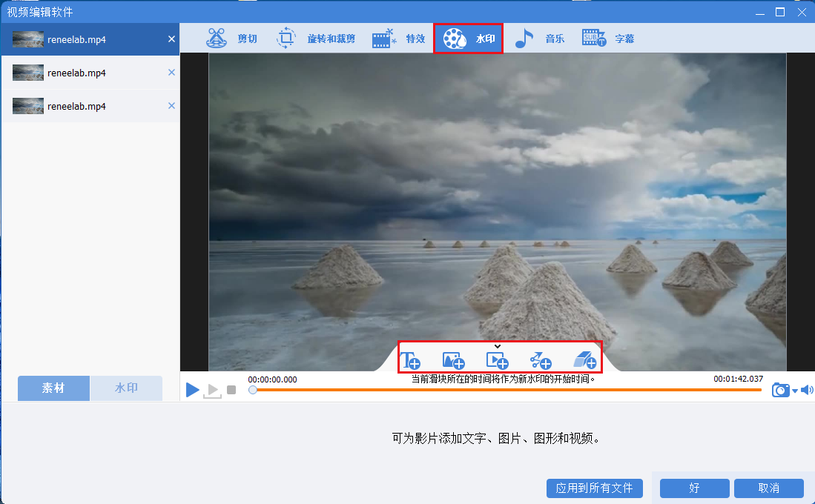Viewport: 815px width, 504px height.
Task: Click the 应用到所有文件 button
Action: click(595, 488)
